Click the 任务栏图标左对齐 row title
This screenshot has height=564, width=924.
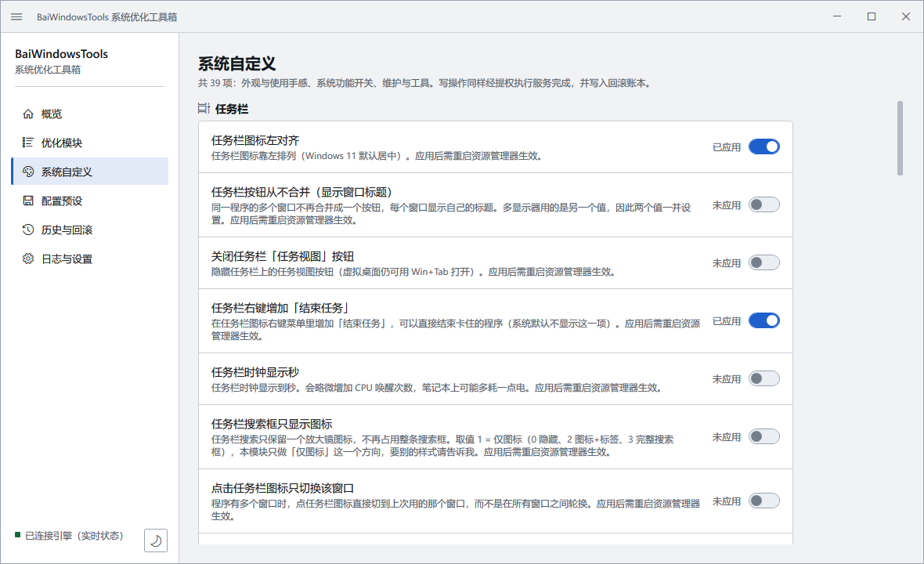pyautogui.click(x=255, y=140)
